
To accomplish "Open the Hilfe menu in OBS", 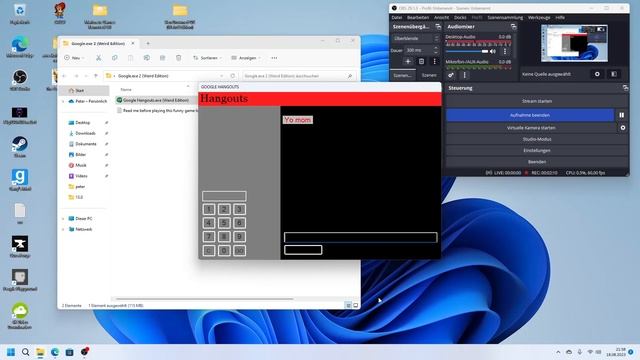I will pos(560,18).
